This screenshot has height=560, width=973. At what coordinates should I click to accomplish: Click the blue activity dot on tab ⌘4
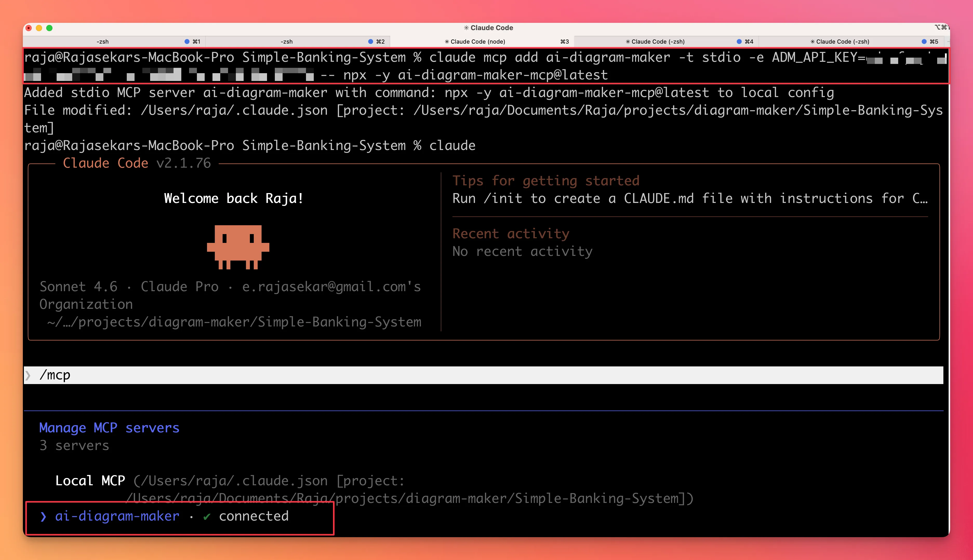[x=739, y=42]
